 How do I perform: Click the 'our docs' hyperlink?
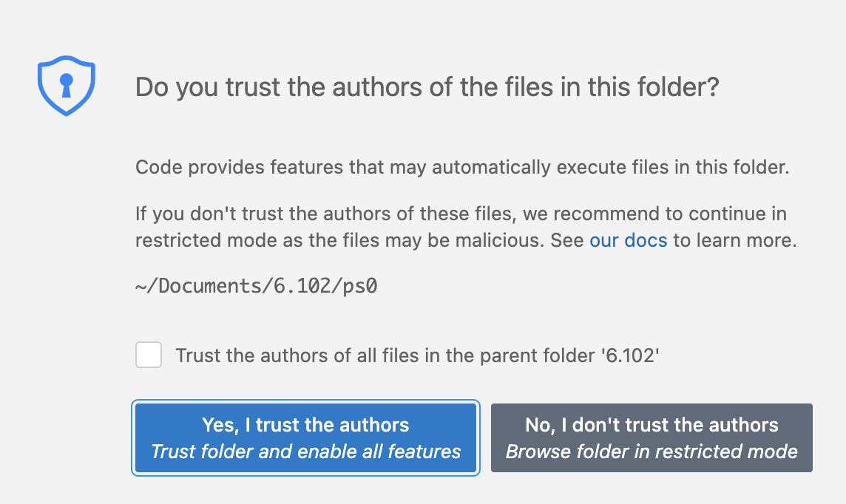point(628,239)
